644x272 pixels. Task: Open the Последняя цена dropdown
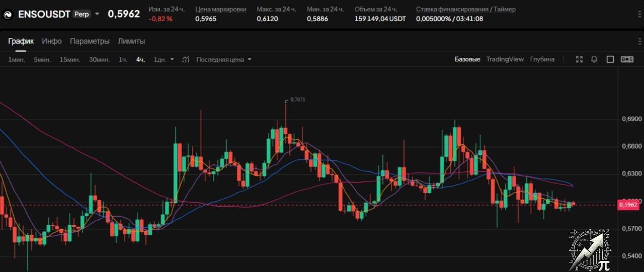tap(224, 59)
